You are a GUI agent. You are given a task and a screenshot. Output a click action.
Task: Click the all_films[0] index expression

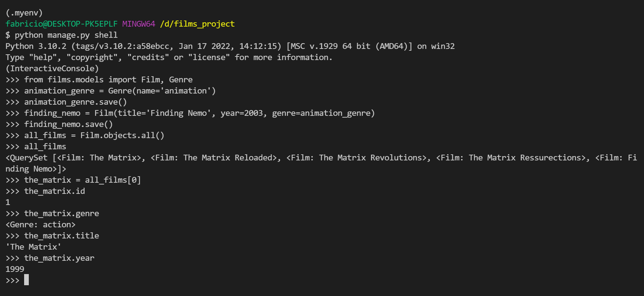[x=113, y=180]
